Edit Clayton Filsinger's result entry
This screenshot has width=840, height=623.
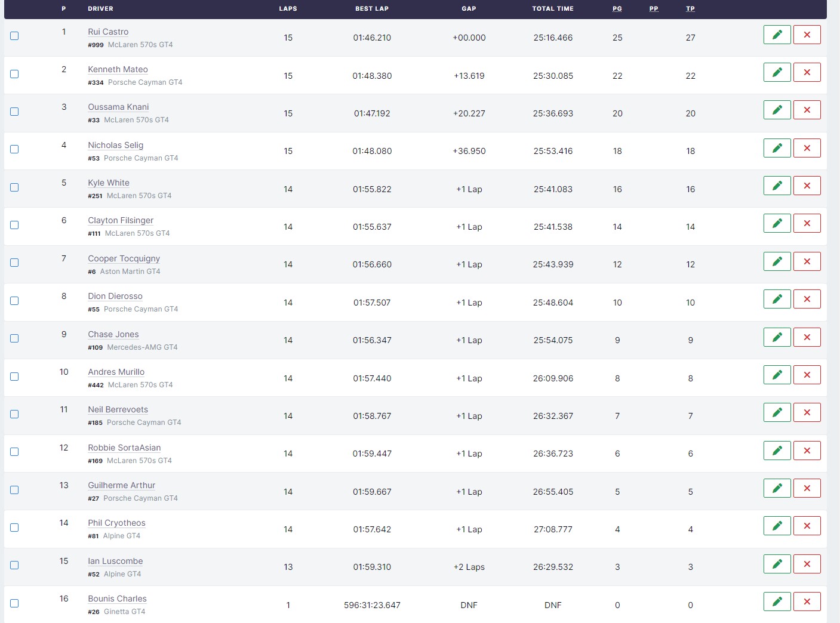point(777,223)
